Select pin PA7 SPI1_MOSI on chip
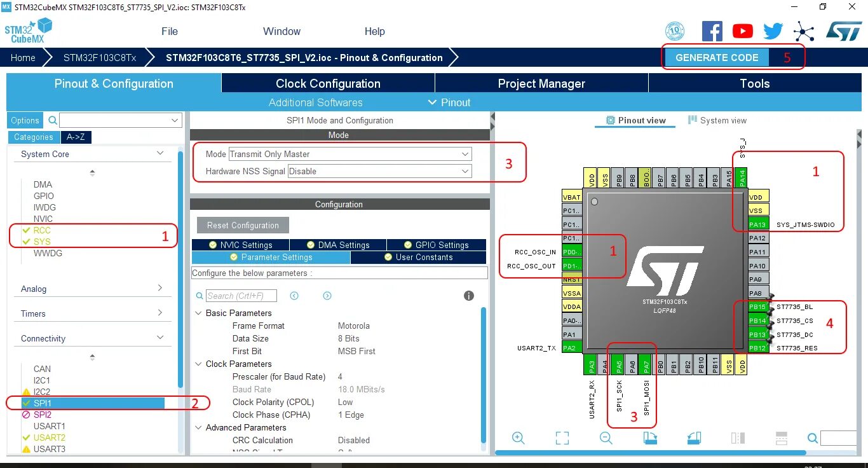Viewport: 868px width, 468px height. 646,365
